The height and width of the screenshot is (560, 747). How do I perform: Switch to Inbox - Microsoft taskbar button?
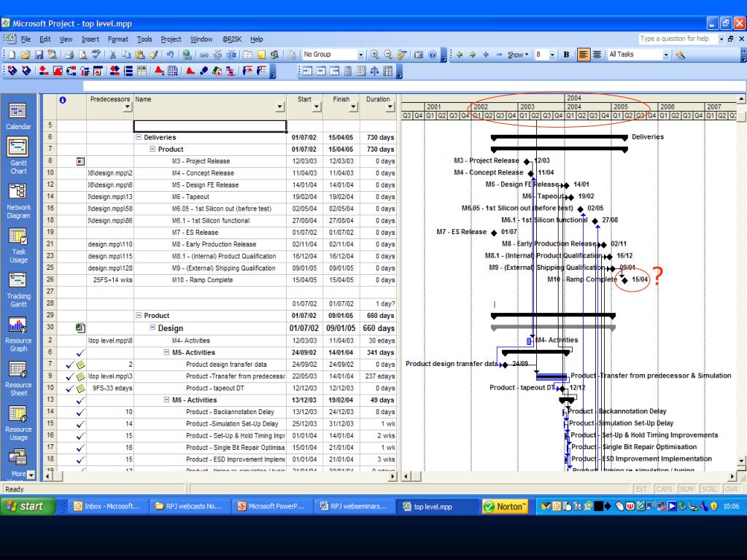click(x=108, y=506)
